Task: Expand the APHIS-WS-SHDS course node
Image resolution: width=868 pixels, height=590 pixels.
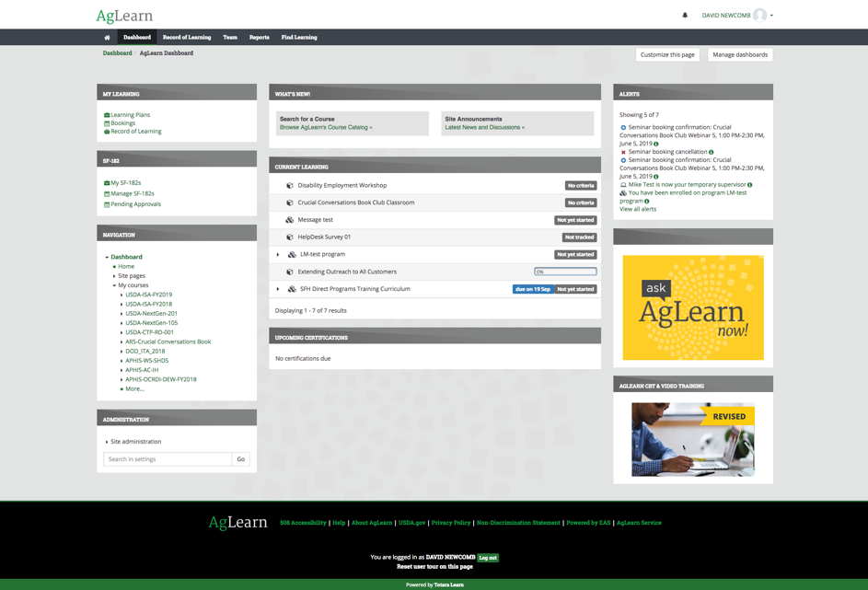Action: [122, 361]
